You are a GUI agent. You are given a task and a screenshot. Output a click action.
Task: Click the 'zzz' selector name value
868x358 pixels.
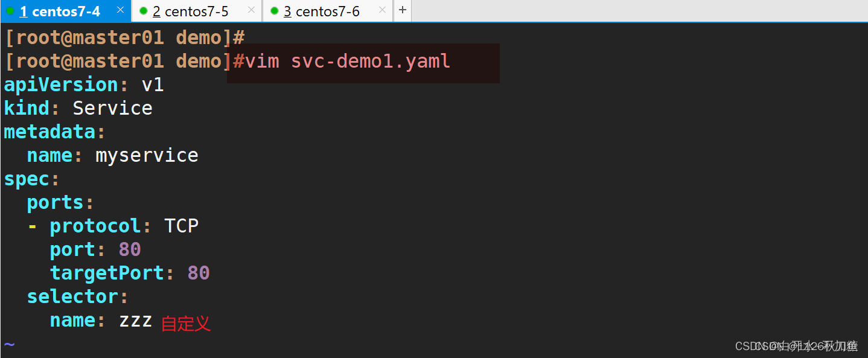[x=135, y=321]
